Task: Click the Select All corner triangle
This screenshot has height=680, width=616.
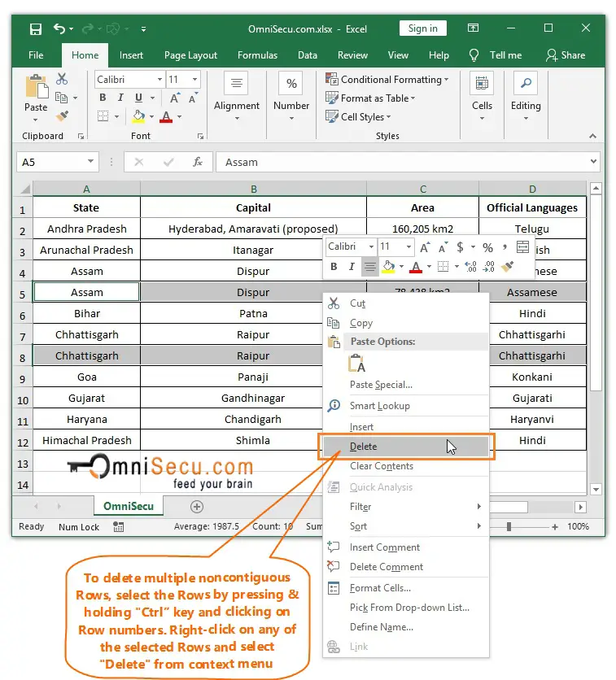Action: [x=25, y=189]
